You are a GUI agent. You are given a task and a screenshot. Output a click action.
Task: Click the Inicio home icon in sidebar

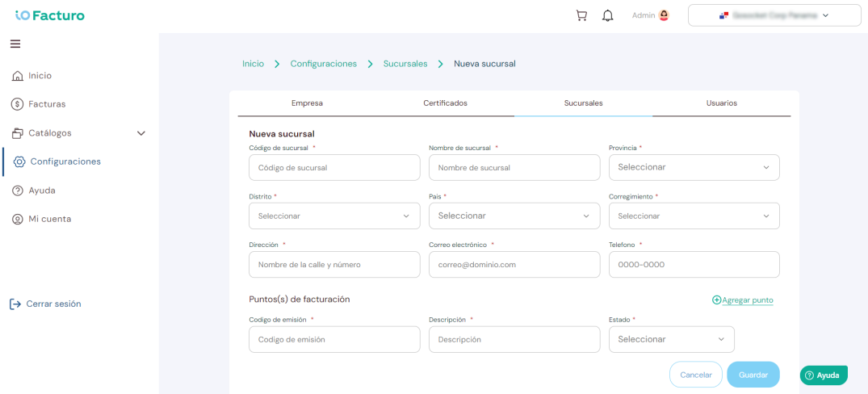[18, 76]
